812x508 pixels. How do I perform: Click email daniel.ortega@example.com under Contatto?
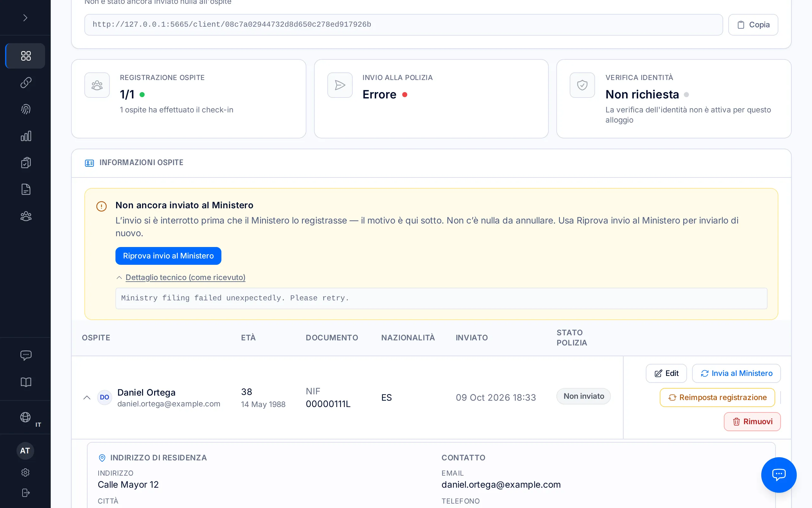(x=501, y=485)
